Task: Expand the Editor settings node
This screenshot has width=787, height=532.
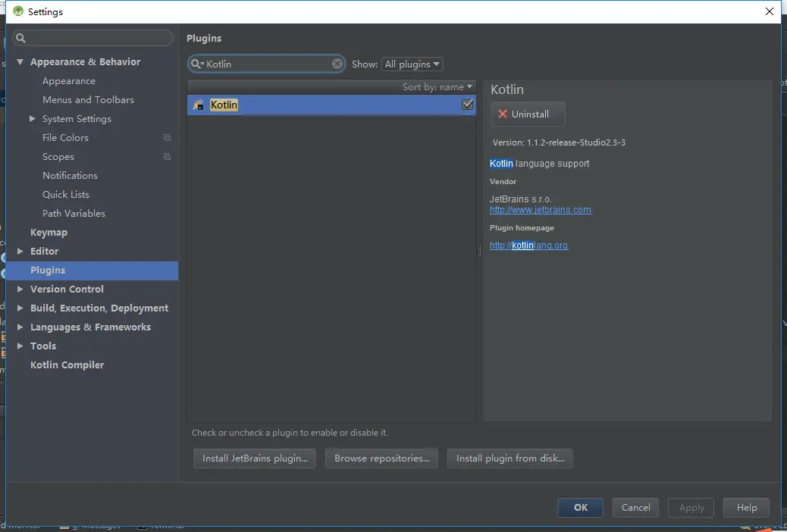Action: [20, 251]
